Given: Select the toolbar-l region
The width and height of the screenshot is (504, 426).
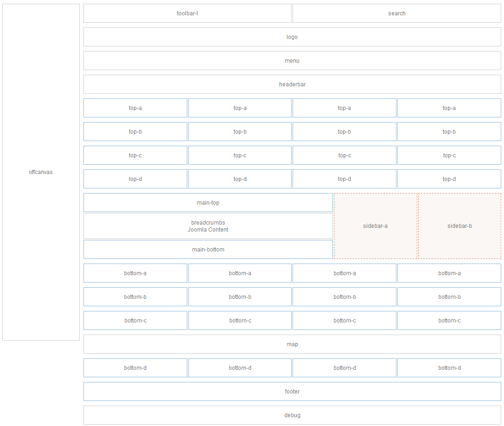Looking at the screenshot, I should [x=187, y=13].
